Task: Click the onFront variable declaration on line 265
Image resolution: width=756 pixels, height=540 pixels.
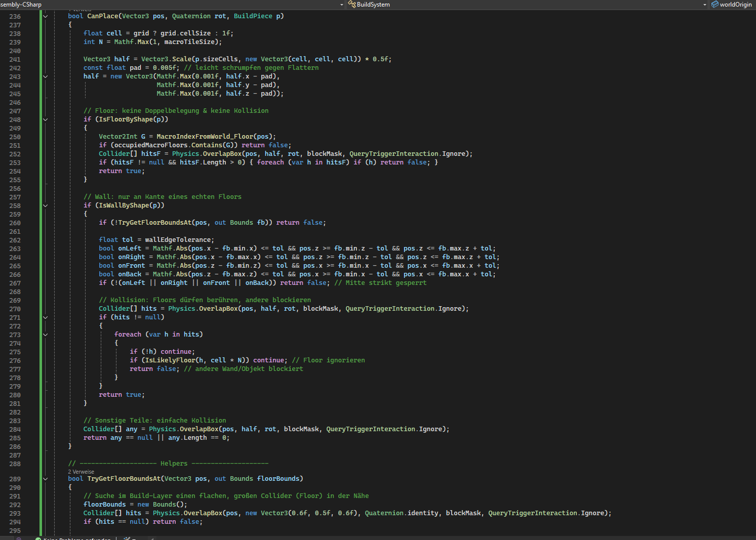Action: point(132,266)
